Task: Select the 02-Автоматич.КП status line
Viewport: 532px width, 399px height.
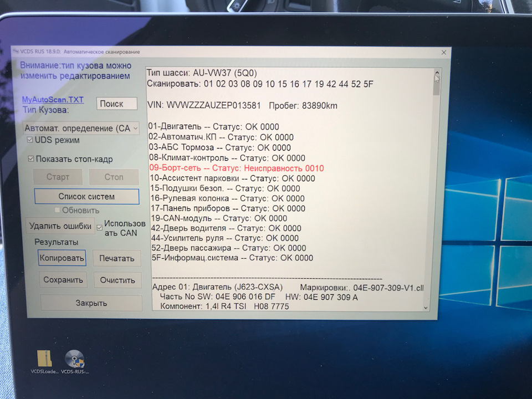Action: (221, 137)
